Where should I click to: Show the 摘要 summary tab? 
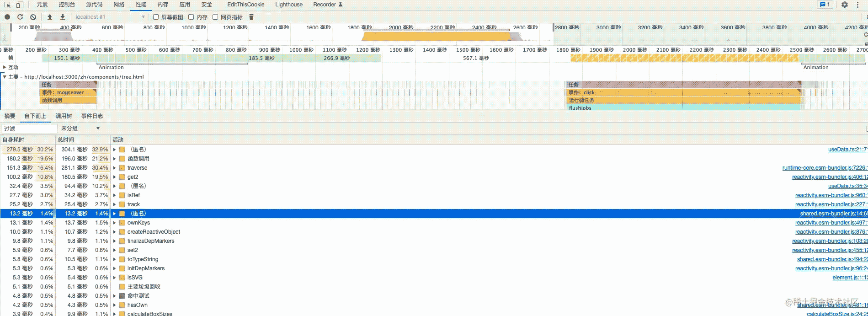pos(10,116)
